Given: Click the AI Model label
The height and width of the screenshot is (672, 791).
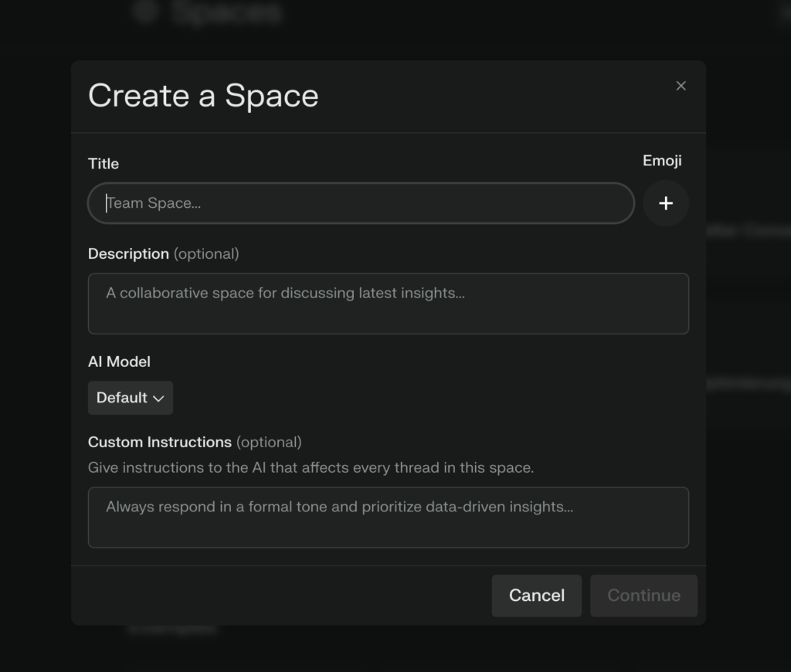Looking at the screenshot, I should coord(119,361).
